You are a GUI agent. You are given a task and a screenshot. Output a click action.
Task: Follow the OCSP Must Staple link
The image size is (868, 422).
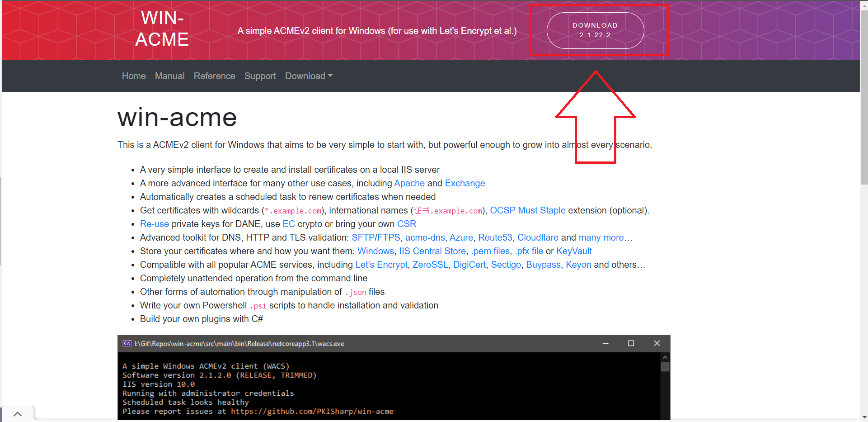528,210
